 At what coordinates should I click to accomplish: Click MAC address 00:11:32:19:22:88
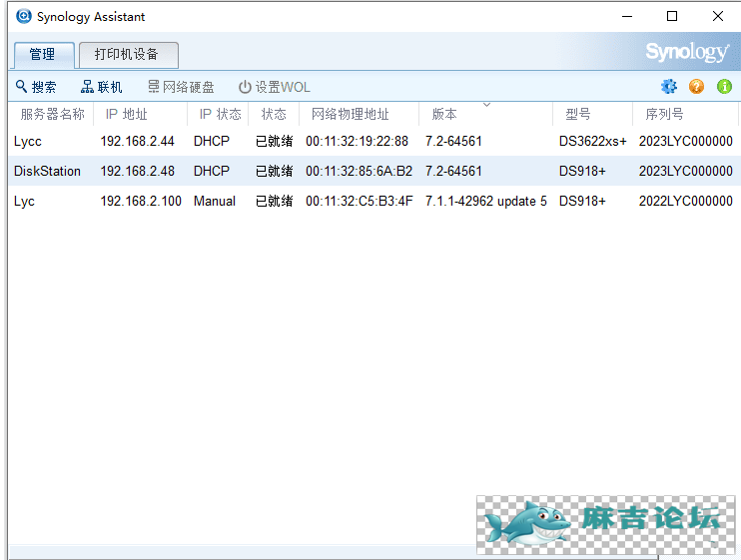point(357,141)
